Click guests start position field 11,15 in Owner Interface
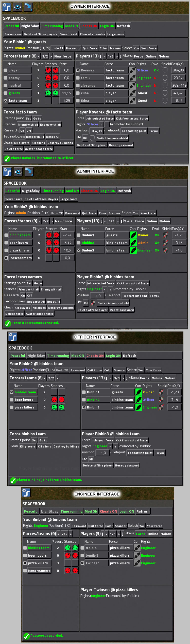 pyautogui.click(x=67, y=93)
